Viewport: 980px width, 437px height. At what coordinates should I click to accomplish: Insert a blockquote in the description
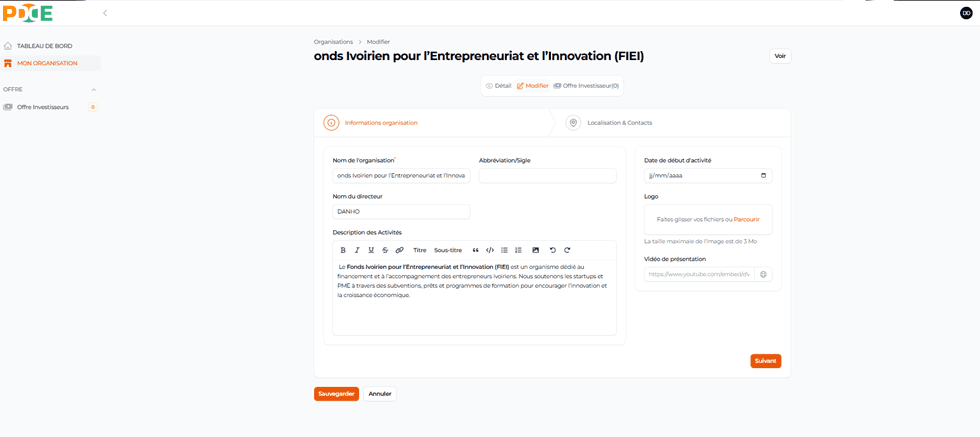point(476,250)
